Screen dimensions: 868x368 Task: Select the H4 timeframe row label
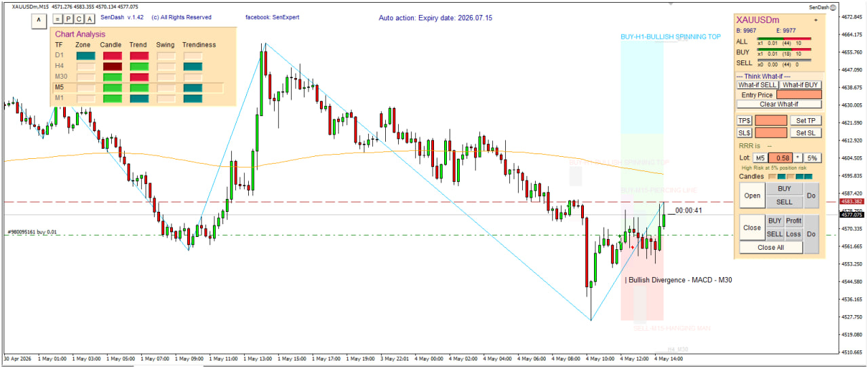coord(60,67)
